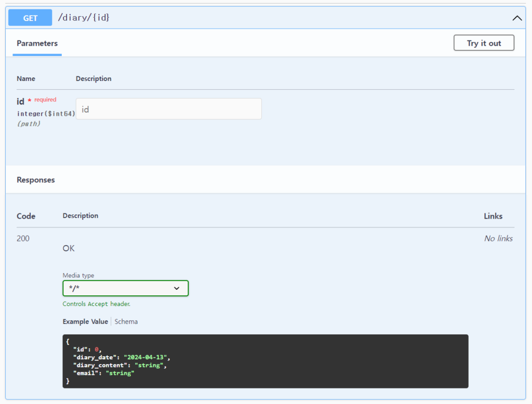Click the (path) parameter location label

pos(29,124)
